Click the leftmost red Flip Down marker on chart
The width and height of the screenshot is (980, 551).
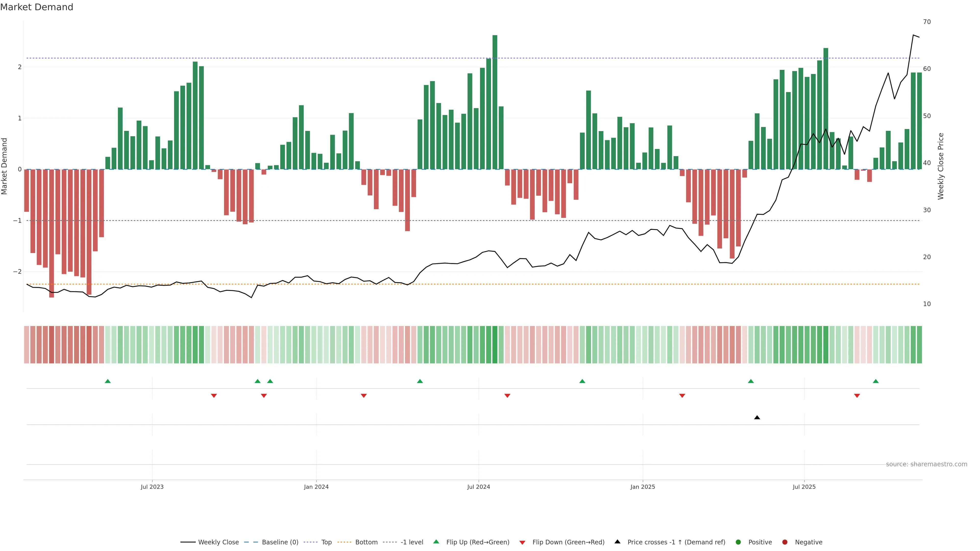[x=214, y=396]
